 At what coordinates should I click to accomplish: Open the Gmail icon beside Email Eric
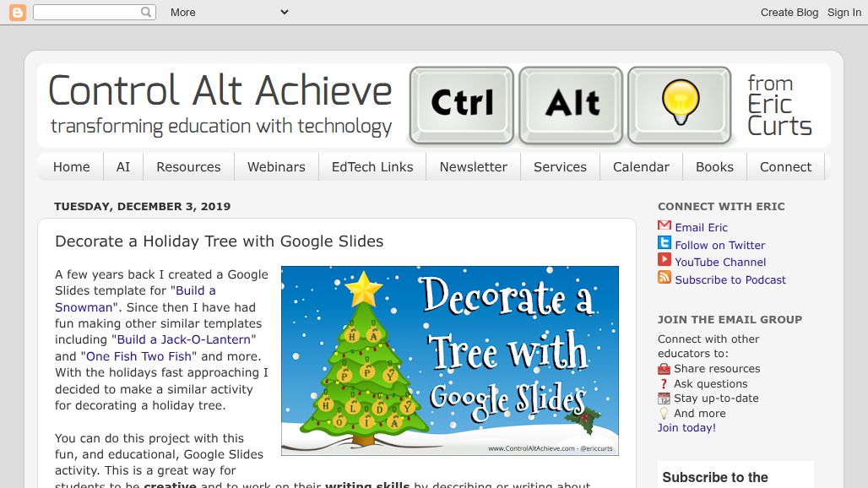click(664, 226)
